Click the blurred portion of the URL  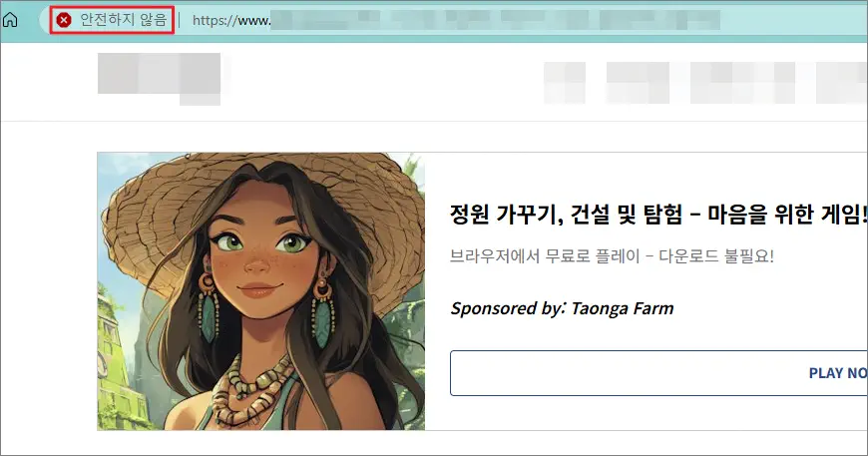496,21
